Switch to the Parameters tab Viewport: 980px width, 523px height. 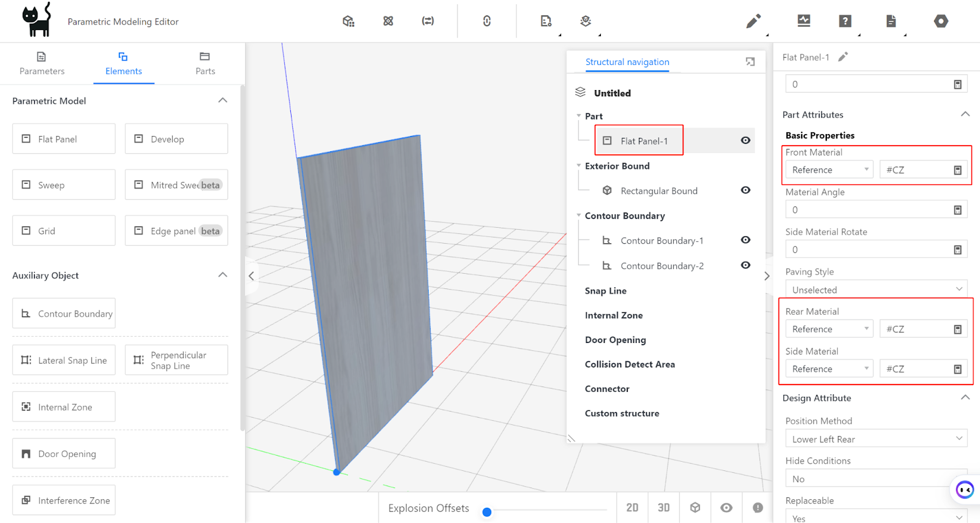pyautogui.click(x=42, y=64)
